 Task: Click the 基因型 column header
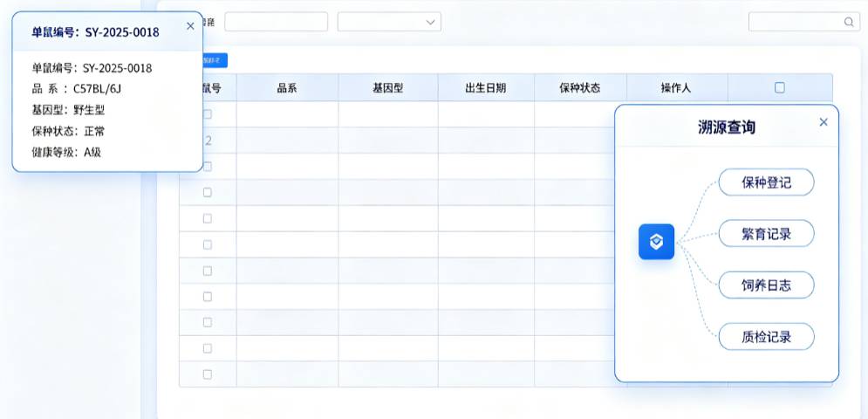[388, 87]
